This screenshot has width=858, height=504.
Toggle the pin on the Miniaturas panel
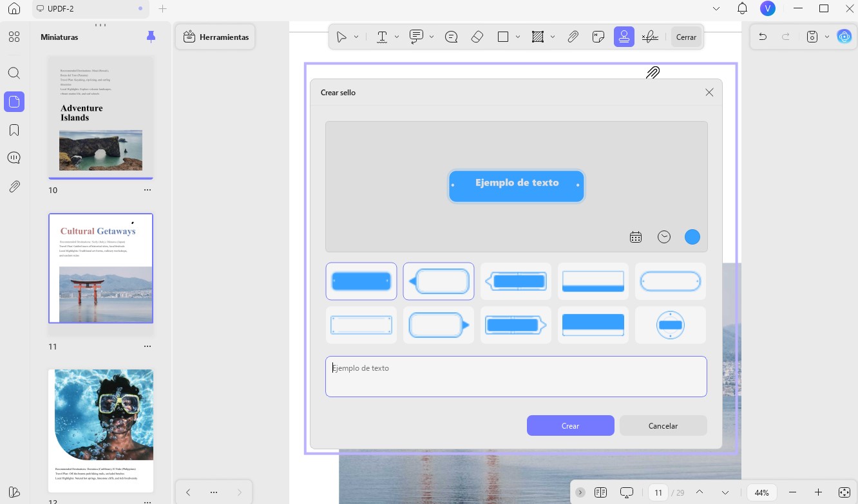151,37
